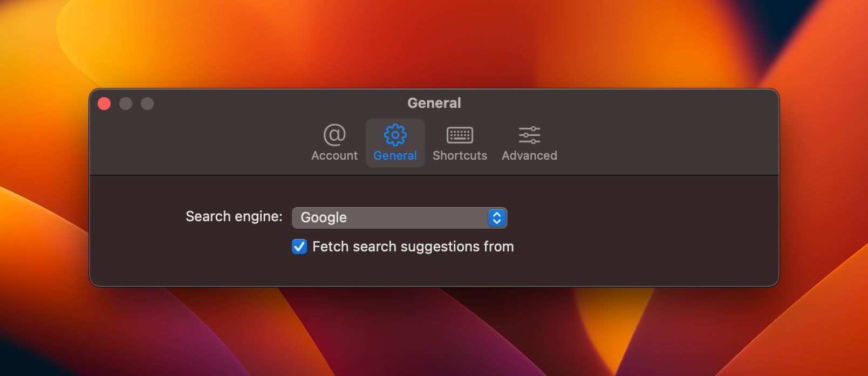This screenshot has height=376, width=868.
Task: Click the "General" window title text
Action: [434, 103]
